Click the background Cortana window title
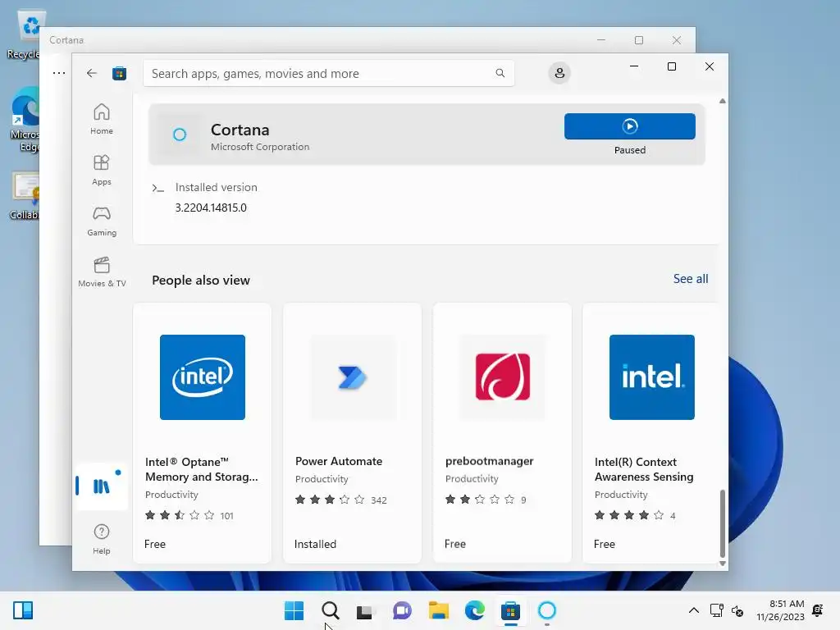This screenshot has width=840, height=630. 66,40
